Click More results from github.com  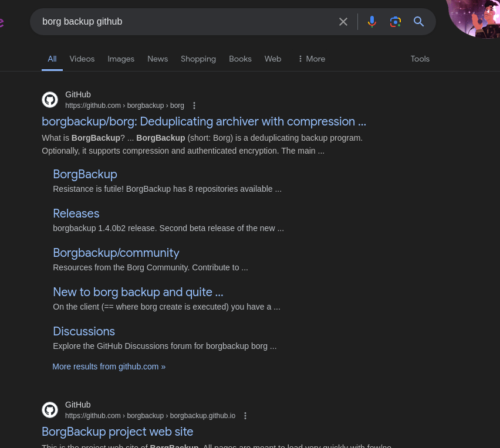(x=109, y=366)
